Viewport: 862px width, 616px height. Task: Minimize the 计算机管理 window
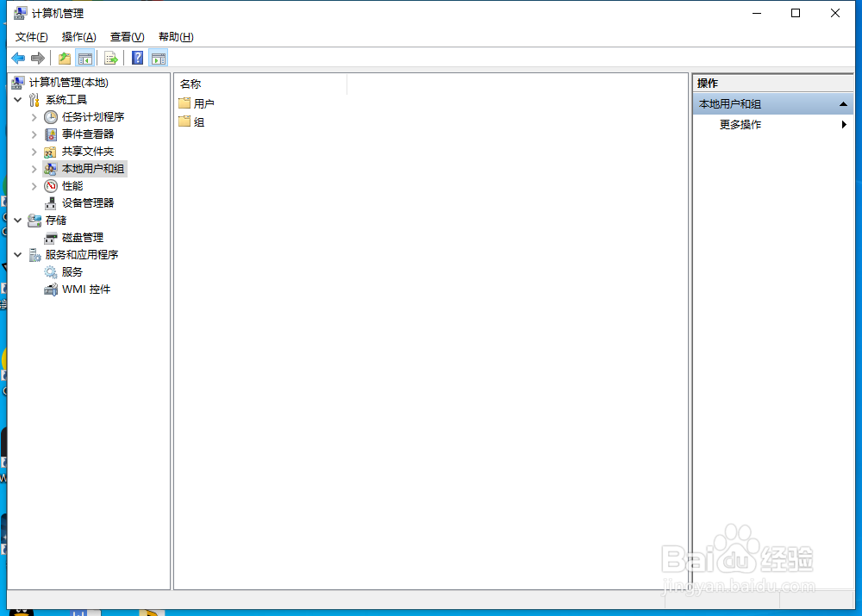pyautogui.click(x=757, y=13)
